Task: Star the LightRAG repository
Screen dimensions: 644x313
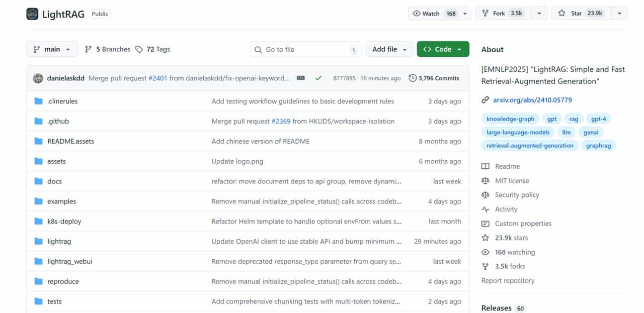Action: (580, 14)
